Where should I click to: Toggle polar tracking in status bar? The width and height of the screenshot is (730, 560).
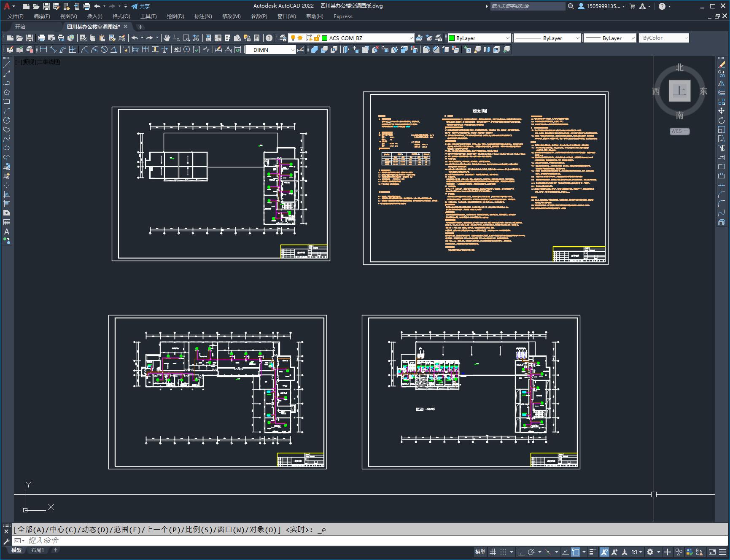point(531,552)
